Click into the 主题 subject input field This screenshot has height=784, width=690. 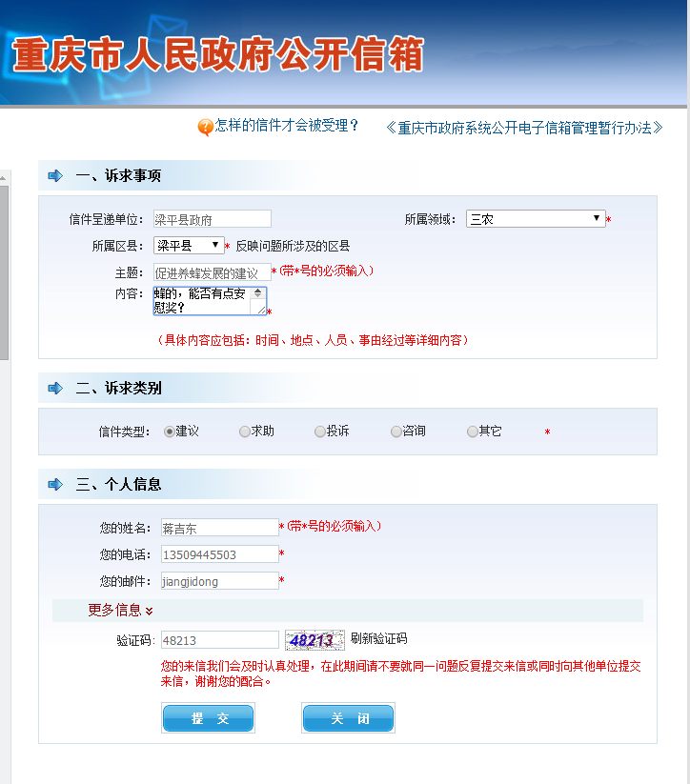pyautogui.click(x=212, y=273)
